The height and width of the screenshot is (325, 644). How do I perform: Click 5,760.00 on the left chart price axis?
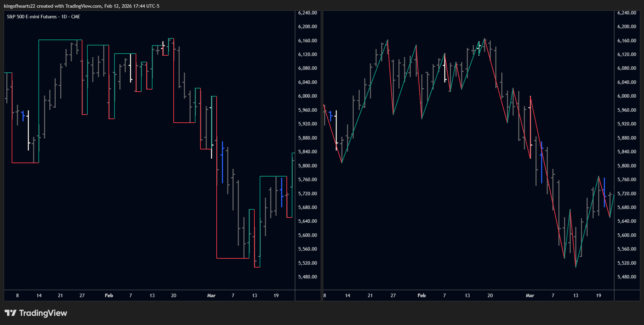(x=307, y=179)
